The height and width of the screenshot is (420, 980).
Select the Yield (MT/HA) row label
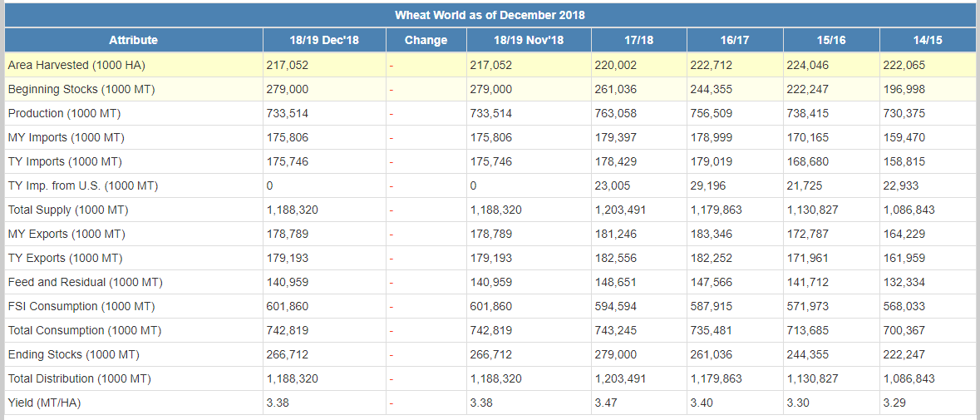[x=45, y=403]
